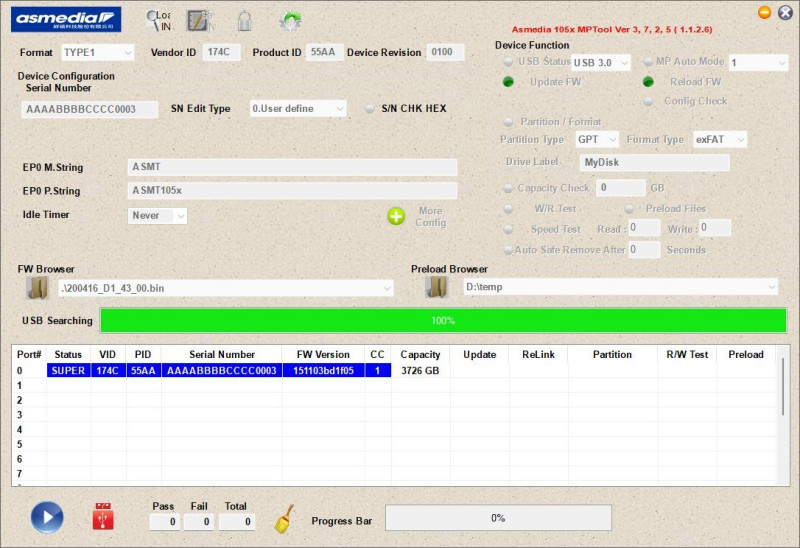Click the gear with green arrow icon
Screen dimensions: 800x548
[290, 21]
